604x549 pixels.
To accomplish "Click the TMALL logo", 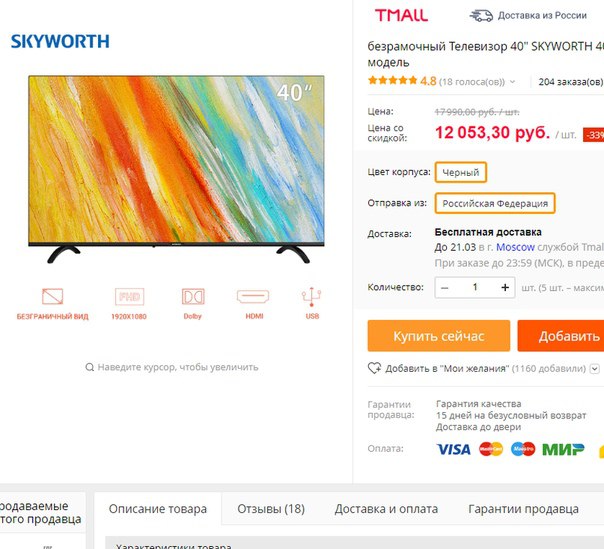I will click(x=401, y=15).
